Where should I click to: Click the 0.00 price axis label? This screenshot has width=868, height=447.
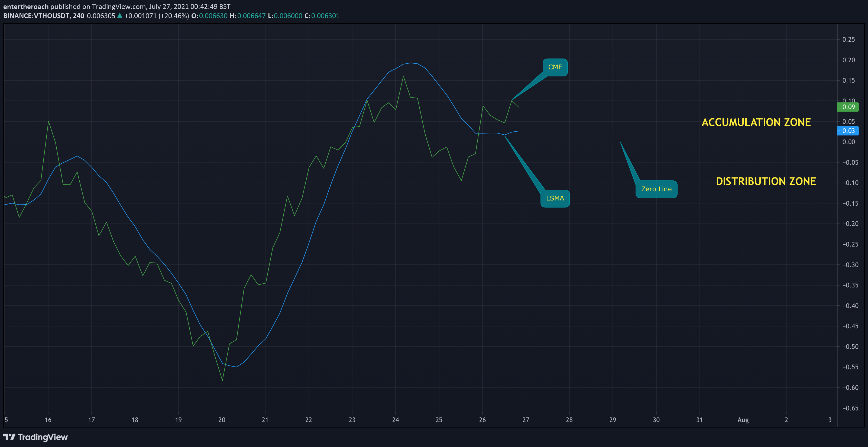[x=848, y=142]
